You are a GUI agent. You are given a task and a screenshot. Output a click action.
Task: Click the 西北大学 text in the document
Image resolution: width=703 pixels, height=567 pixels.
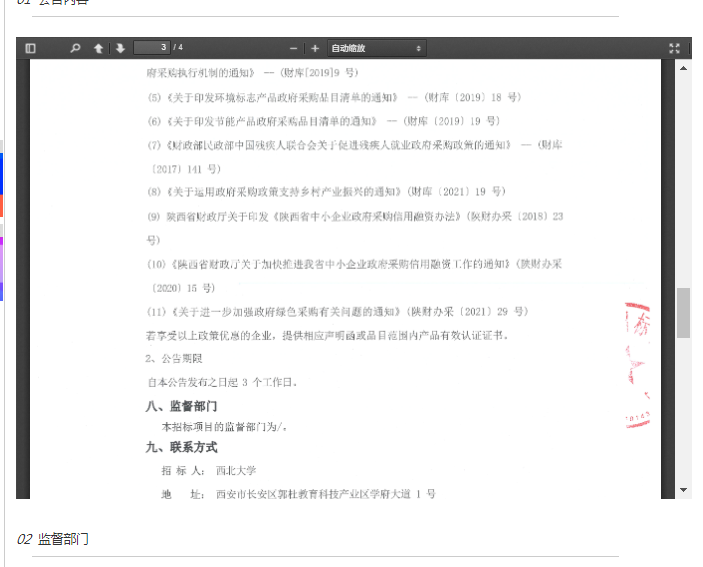pyautogui.click(x=236, y=470)
